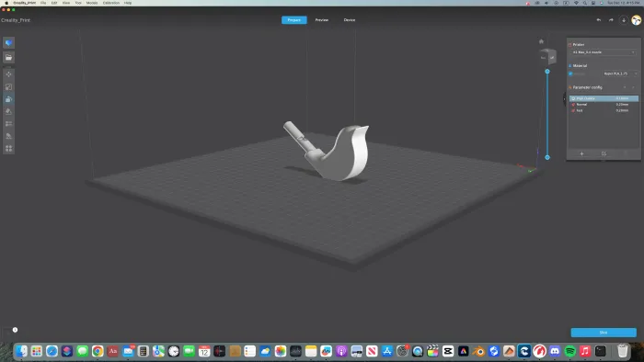The width and height of the screenshot is (644, 362).
Task: Select the Rotate tool in left toolbar
Action: (8, 99)
